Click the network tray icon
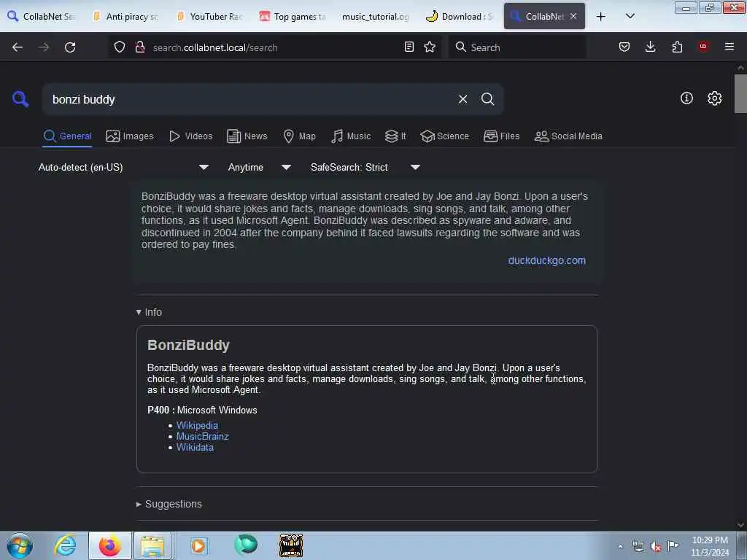Image resolution: width=747 pixels, height=560 pixels. click(638, 547)
